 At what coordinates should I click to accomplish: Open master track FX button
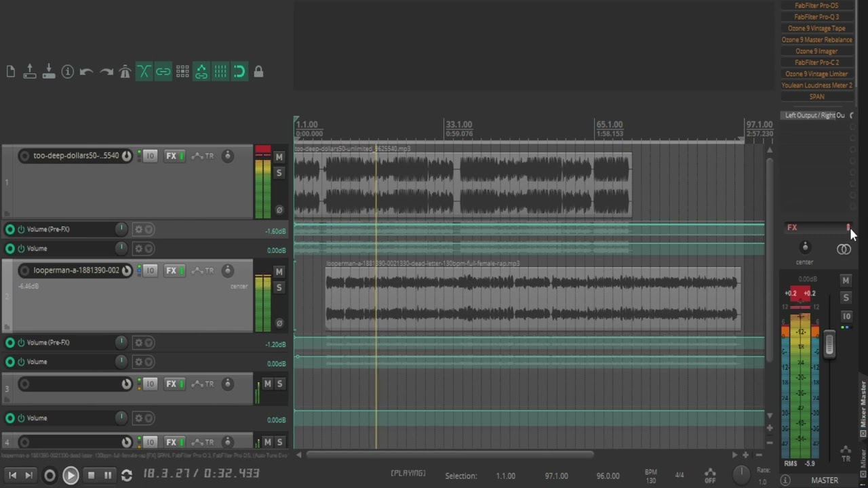pyautogui.click(x=792, y=228)
